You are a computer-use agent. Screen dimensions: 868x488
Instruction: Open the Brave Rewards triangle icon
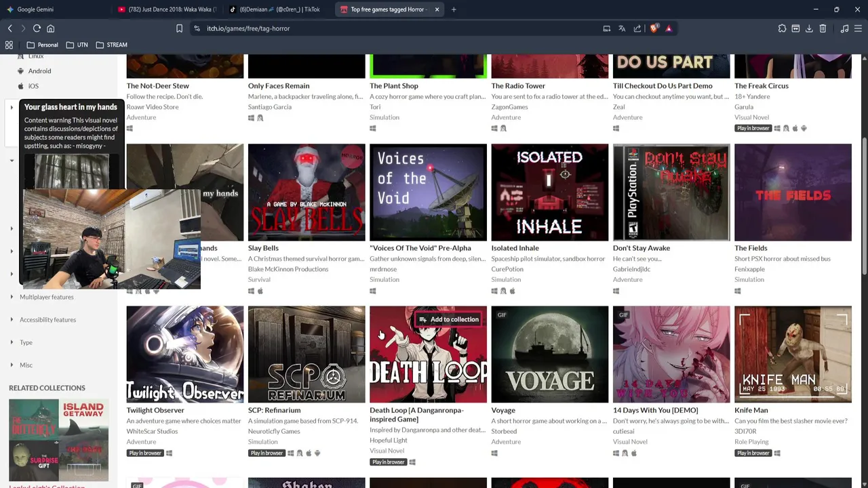point(669,28)
